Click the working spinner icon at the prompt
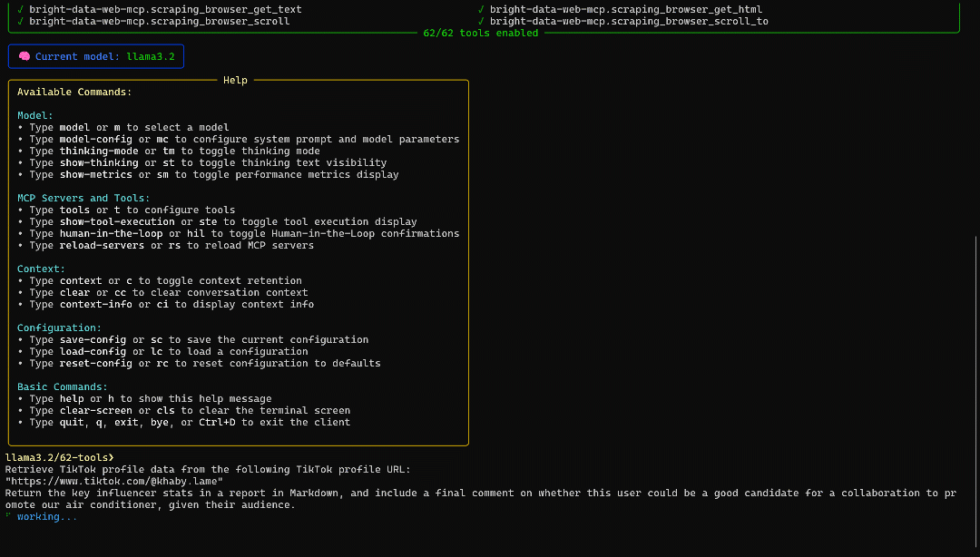Screen dimensions: 980x557 click(9, 516)
